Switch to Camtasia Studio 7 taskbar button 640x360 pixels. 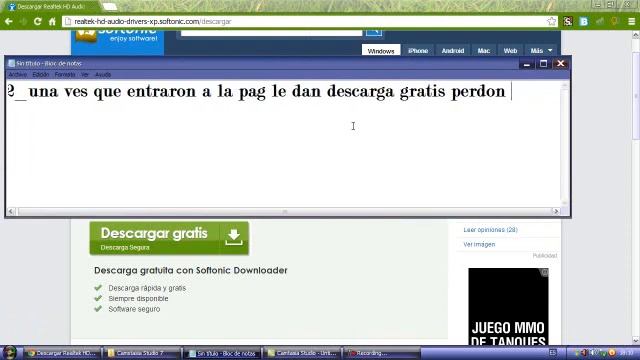(141, 353)
